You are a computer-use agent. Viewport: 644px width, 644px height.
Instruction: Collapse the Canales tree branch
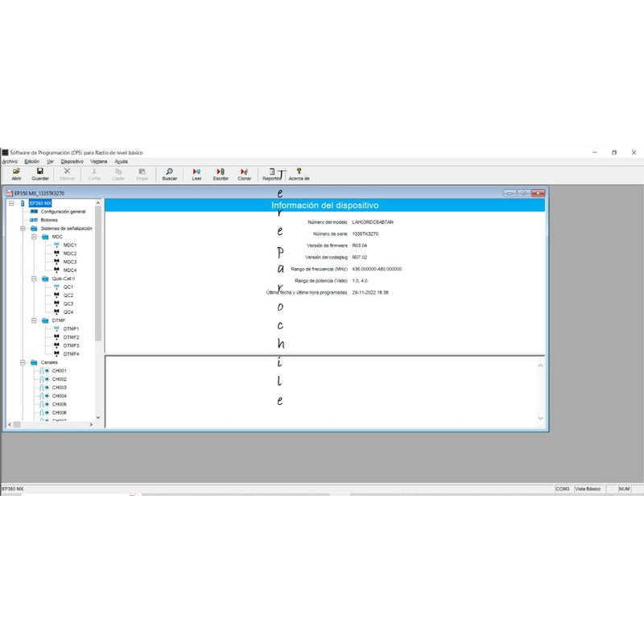pyautogui.click(x=23, y=362)
